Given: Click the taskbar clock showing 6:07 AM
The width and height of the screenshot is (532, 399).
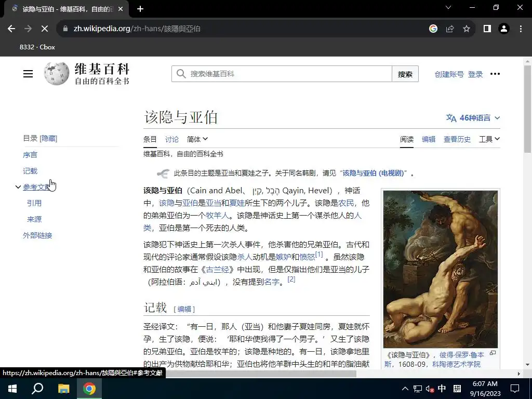Looking at the screenshot, I should pyautogui.click(x=485, y=389).
